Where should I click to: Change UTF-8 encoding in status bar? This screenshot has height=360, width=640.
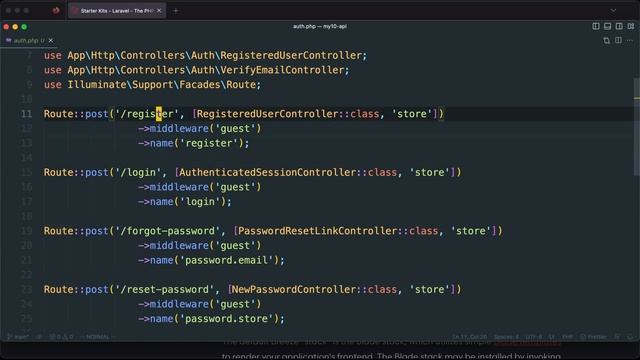pos(534,337)
